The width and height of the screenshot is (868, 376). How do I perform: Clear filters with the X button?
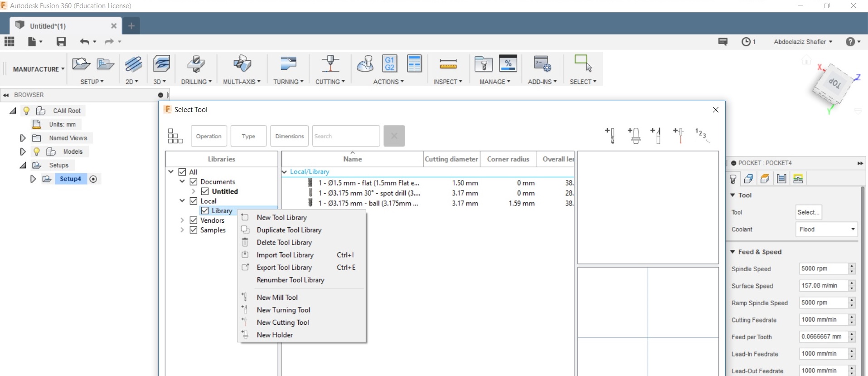pos(394,136)
